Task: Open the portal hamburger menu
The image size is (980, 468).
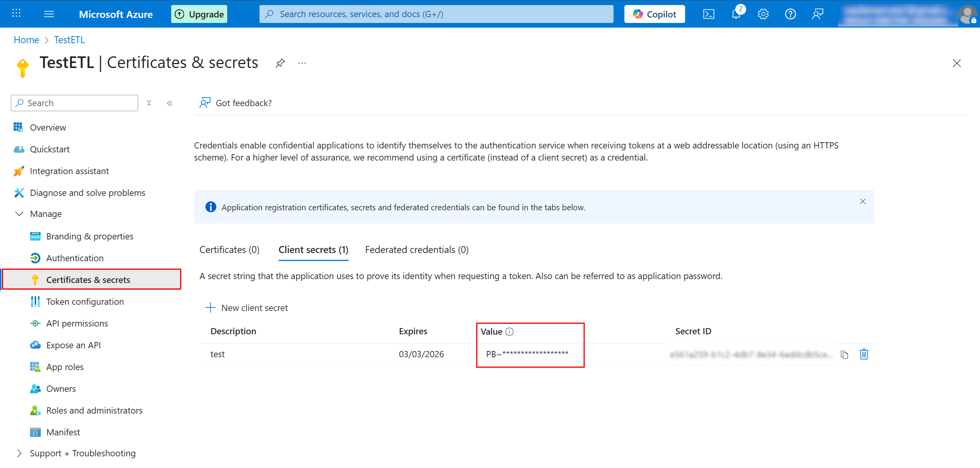Action: pos(49,14)
